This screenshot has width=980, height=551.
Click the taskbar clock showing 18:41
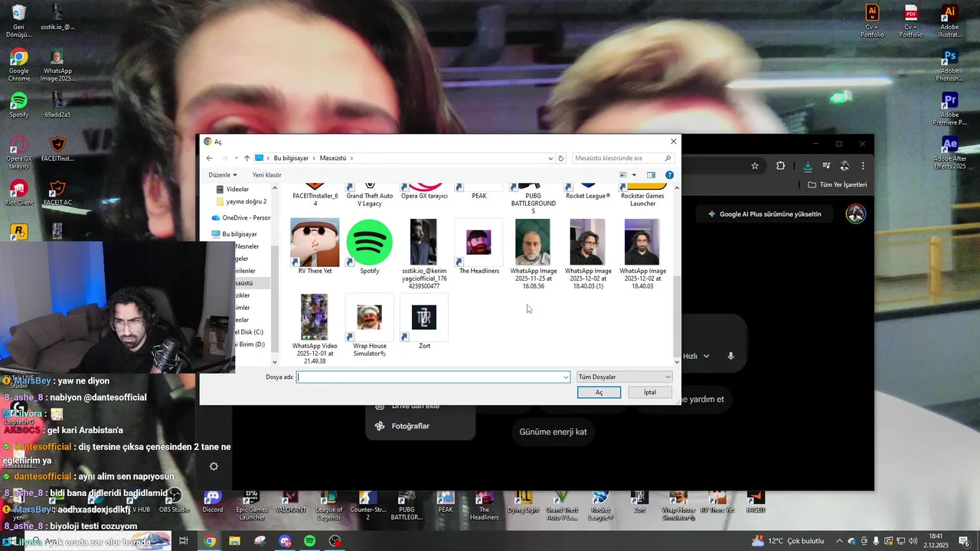click(x=936, y=540)
